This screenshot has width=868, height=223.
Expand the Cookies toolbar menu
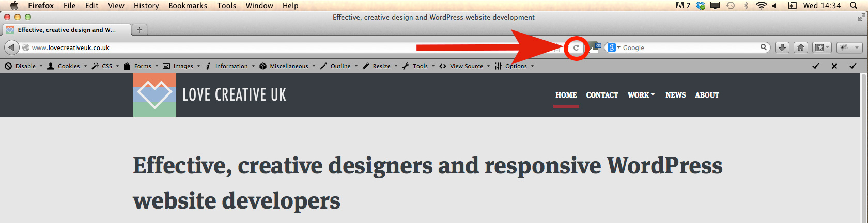coord(67,66)
